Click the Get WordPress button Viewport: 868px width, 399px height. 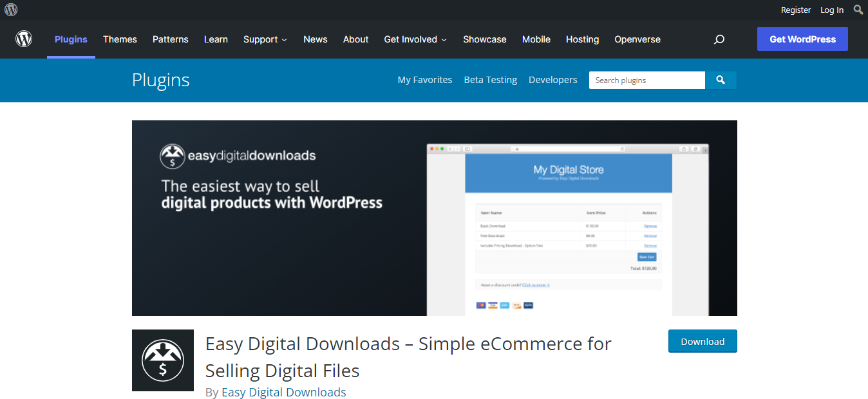pos(802,39)
